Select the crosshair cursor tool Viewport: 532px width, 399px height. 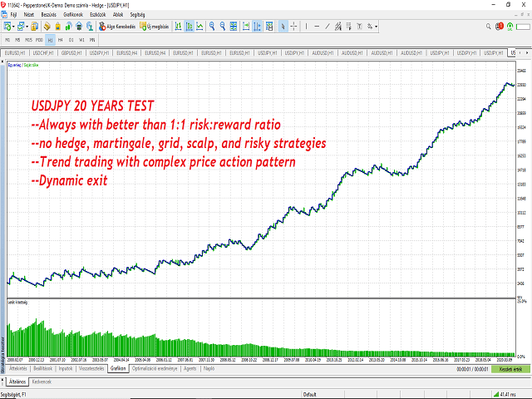[295, 27]
